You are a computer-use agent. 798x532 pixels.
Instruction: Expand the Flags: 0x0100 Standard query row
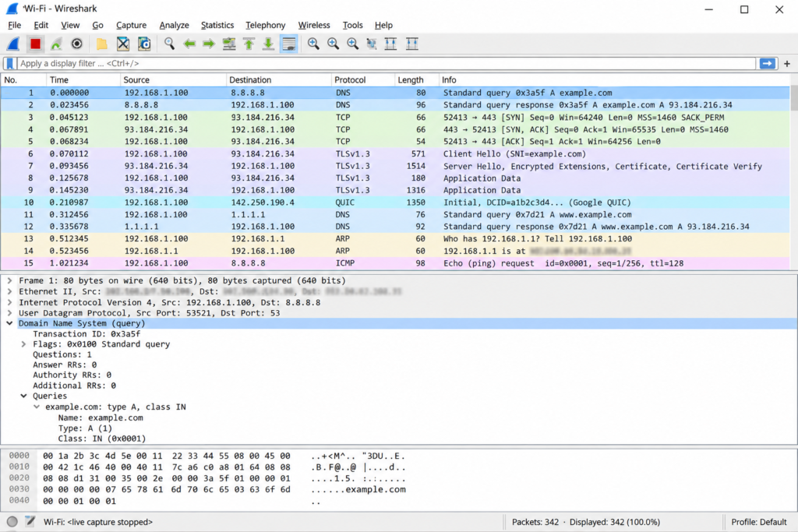pyautogui.click(x=23, y=344)
